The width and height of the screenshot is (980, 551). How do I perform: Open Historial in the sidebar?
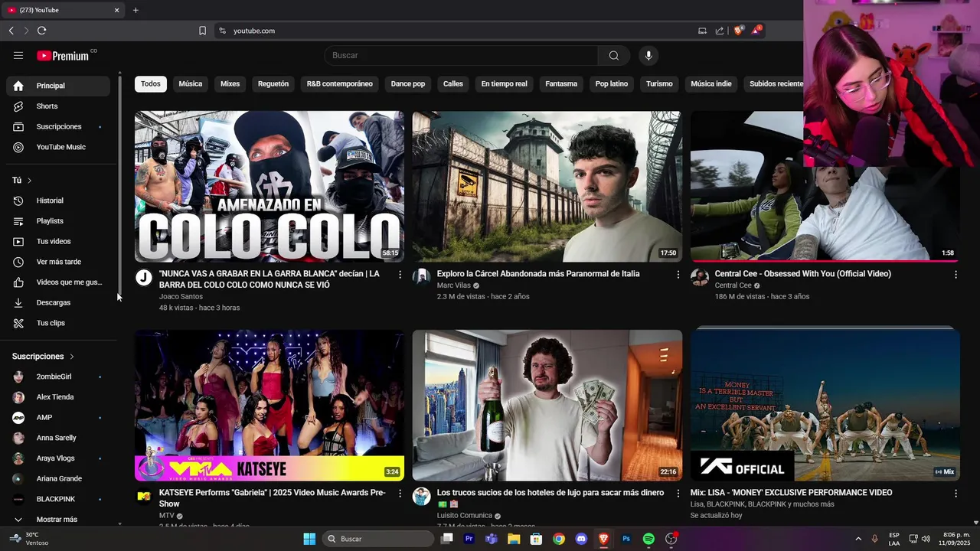click(58, 201)
